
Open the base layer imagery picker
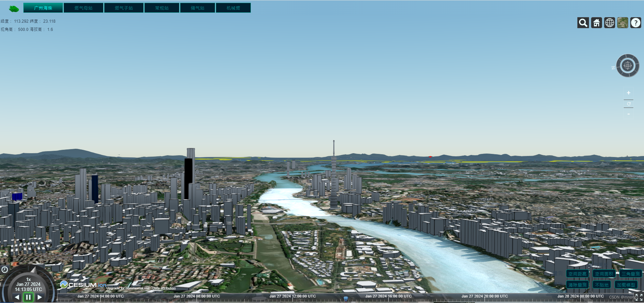[623, 23]
